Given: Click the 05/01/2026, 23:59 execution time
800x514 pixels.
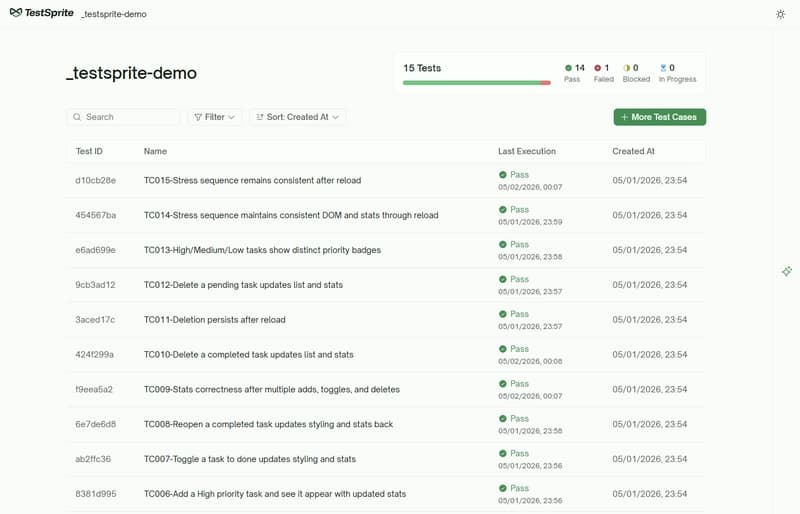Looking at the screenshot, I should [530, 222].
